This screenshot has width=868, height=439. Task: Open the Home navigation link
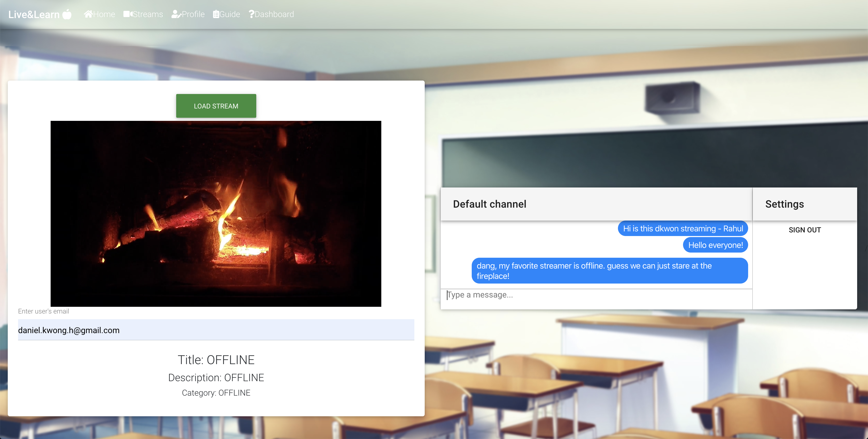[x=104, y=14]
